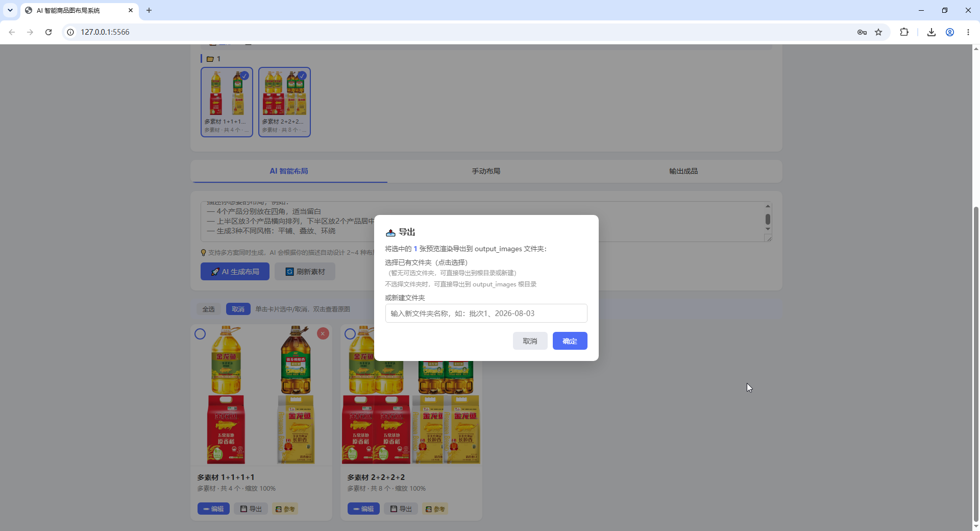Bookmark this page with the star icon
980x531 pixels.
878,32
